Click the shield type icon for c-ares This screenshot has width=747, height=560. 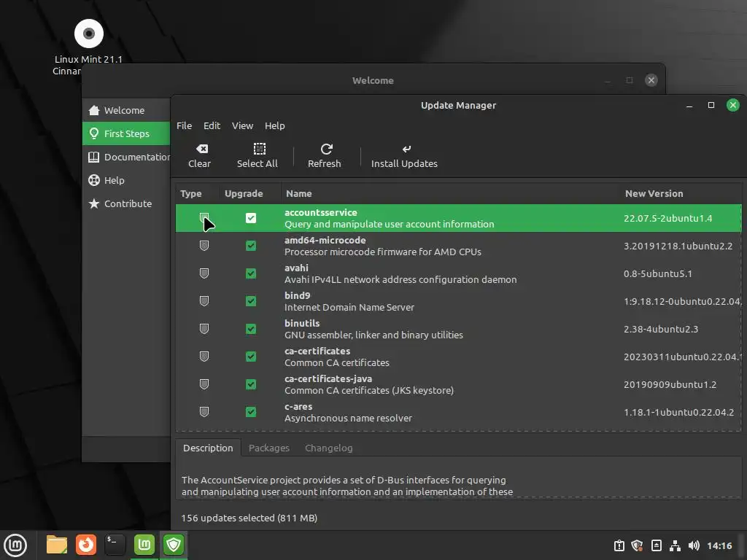204,412
